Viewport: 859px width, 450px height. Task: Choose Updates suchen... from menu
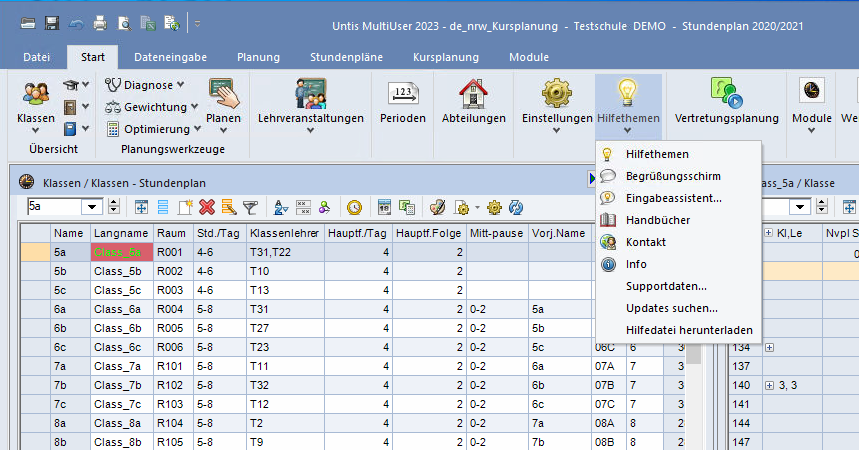click(678, 308)
